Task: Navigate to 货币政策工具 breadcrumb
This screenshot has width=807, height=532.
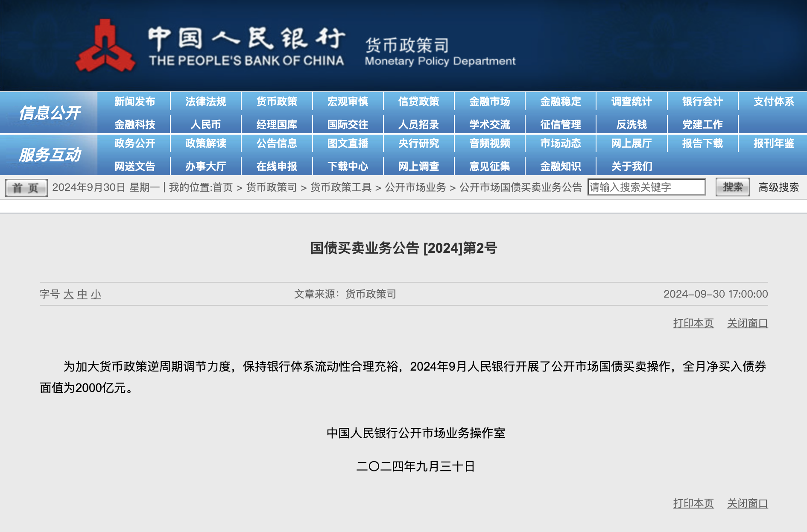Action: [x=341, y=187]
